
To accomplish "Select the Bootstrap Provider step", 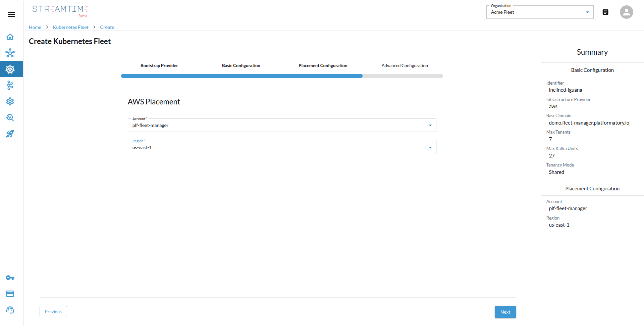I will 159,65.
